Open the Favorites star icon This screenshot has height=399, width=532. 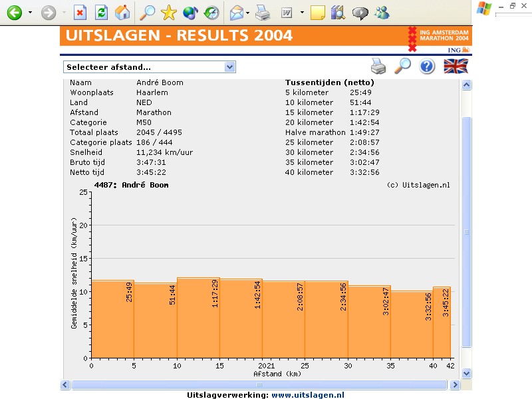tap(169, 12)
